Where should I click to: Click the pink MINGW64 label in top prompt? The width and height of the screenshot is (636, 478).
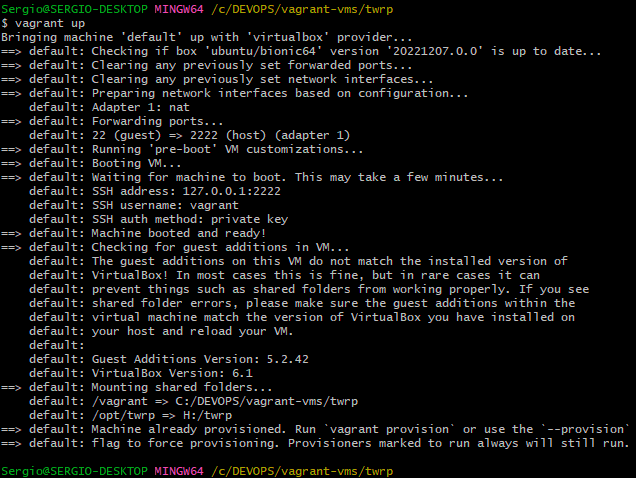tap(179, 9)
